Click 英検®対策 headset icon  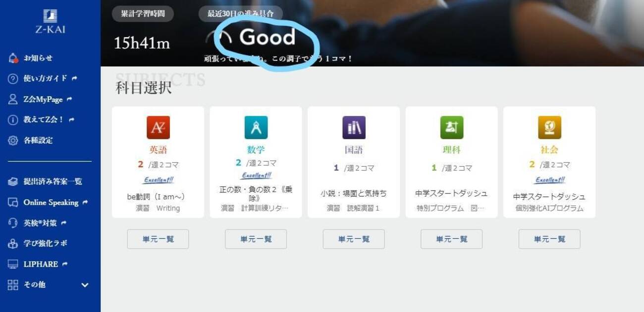(13, 223)
